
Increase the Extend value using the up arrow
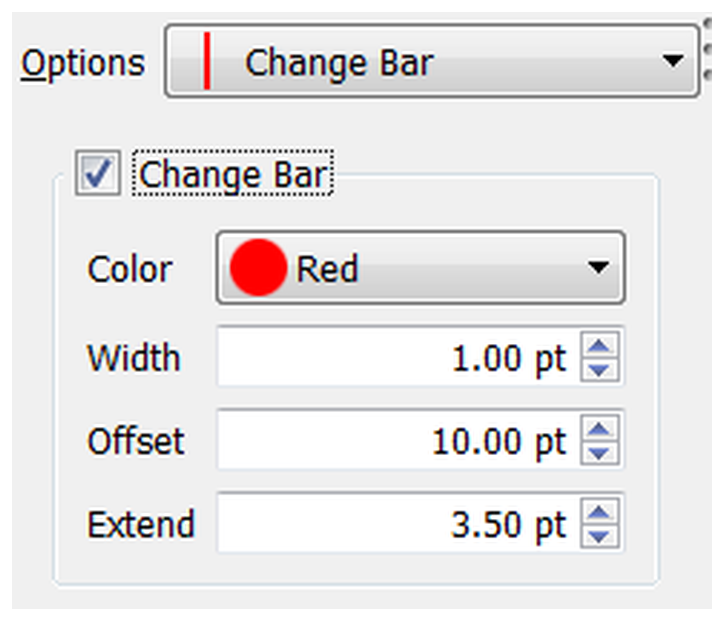tap(599, 512)
